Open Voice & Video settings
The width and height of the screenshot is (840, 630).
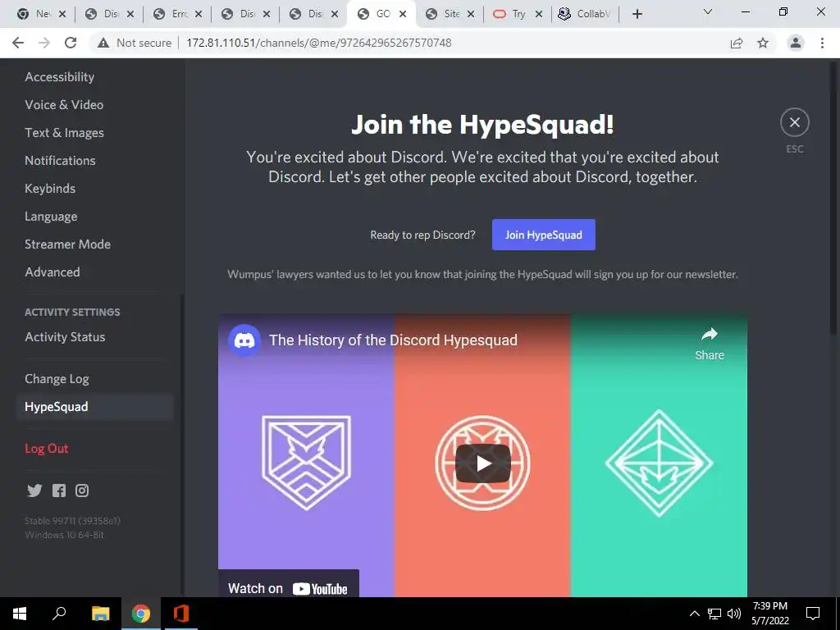[x=64, y=105]
